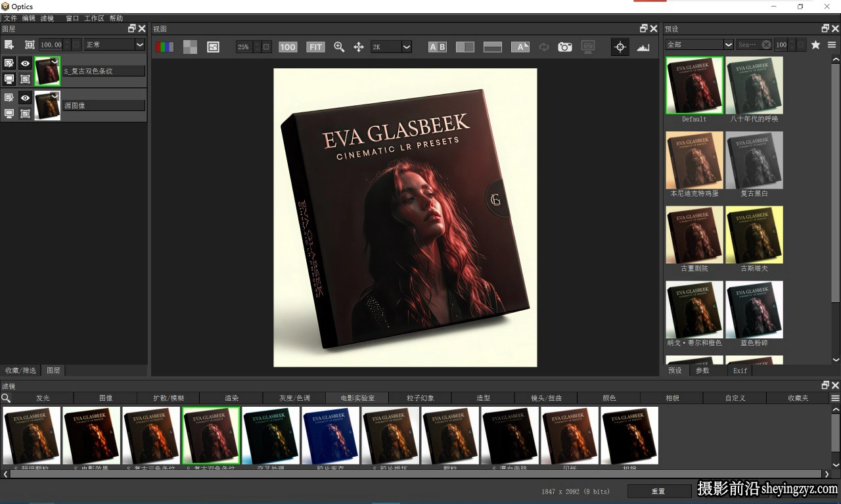Click the mask frame icon beside layer opacity
Viewport: 841px width, 504px height.
pyautogui.click(x=30, y=45)
